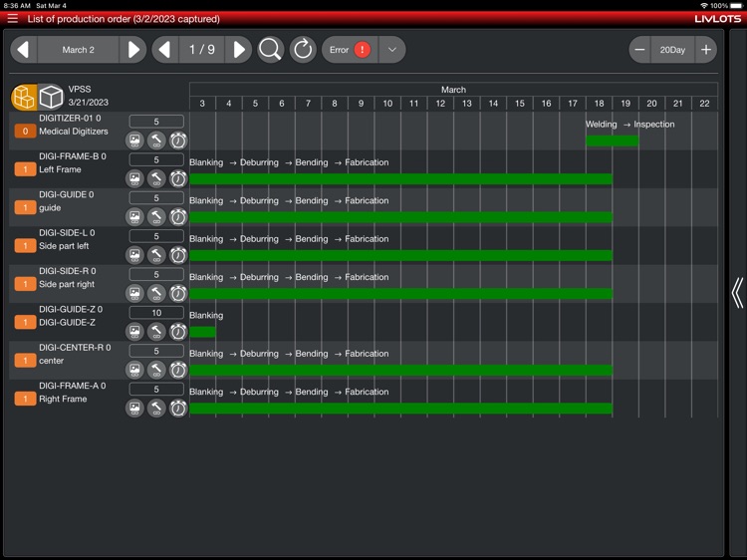Click the red Error alert icon

tap(363, 50)
